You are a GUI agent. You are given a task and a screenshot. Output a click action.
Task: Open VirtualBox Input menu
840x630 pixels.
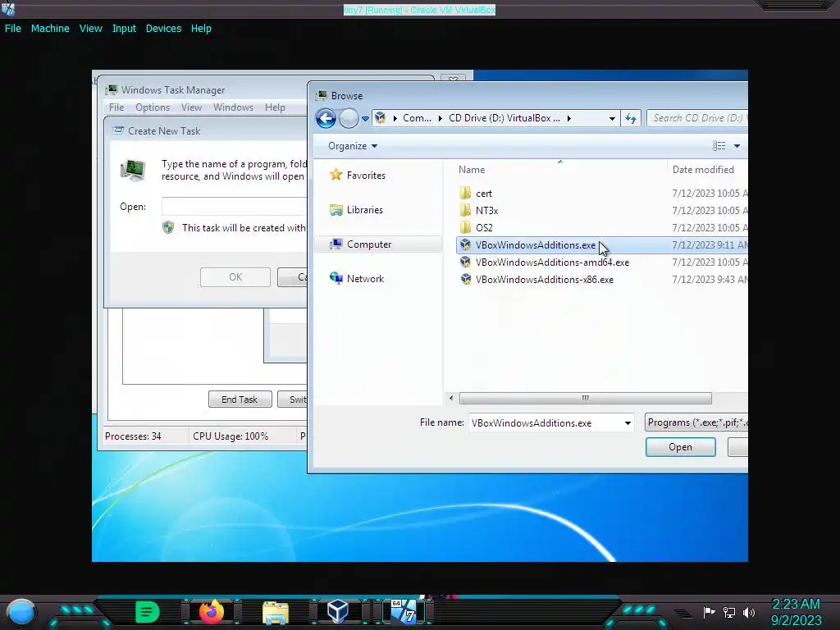124,29
